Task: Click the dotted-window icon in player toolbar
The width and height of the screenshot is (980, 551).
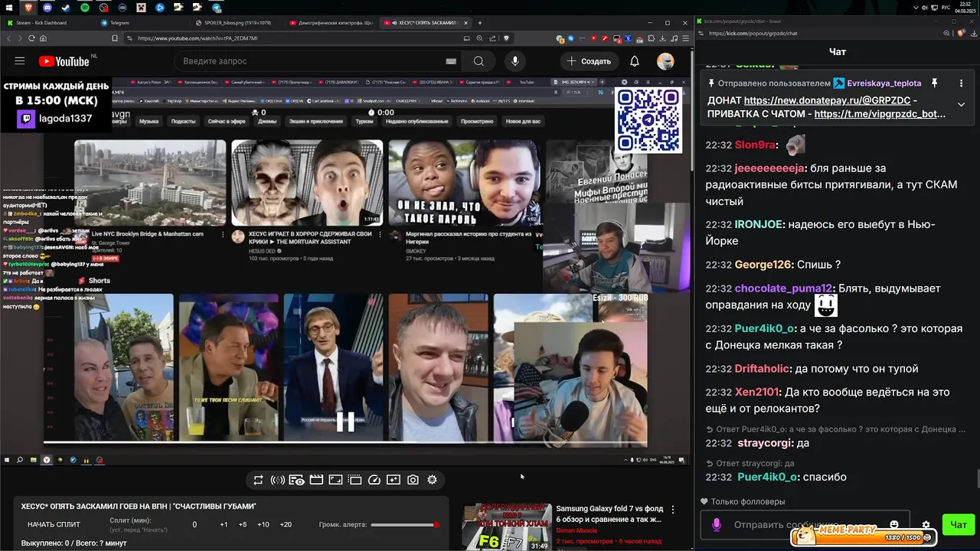Action: [354, 480]
